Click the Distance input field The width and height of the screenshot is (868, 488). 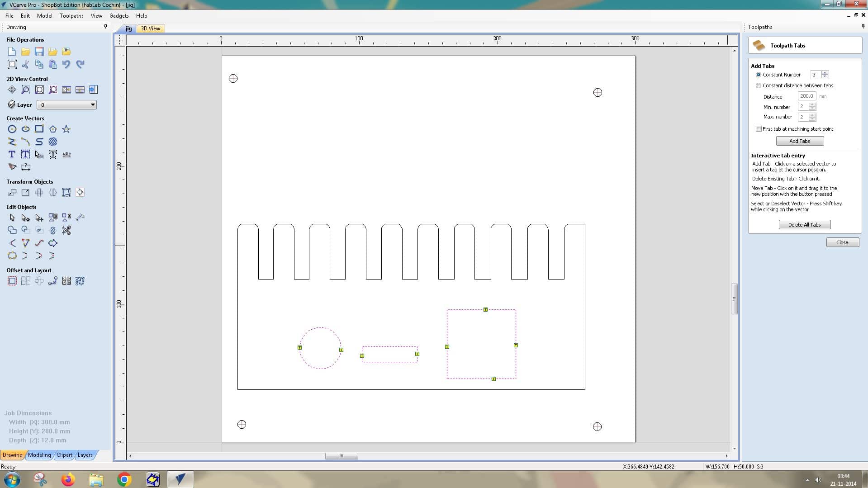tap(806, 96)
